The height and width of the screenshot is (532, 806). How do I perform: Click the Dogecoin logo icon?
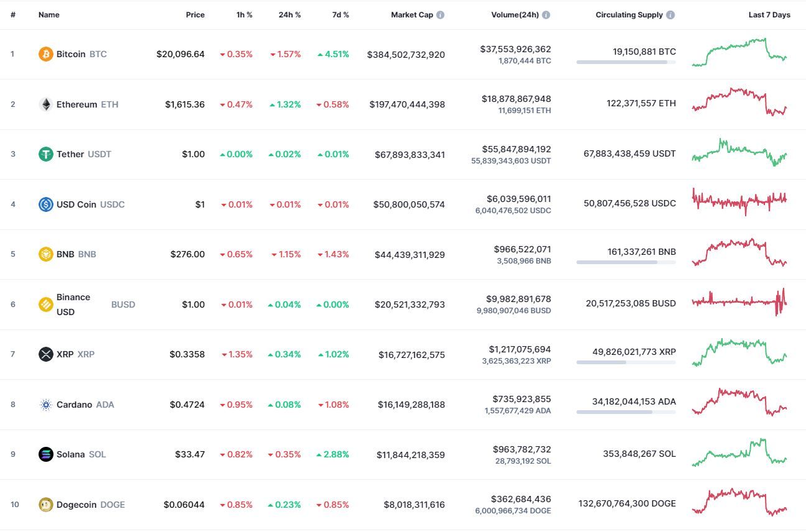tap(46, 505)
